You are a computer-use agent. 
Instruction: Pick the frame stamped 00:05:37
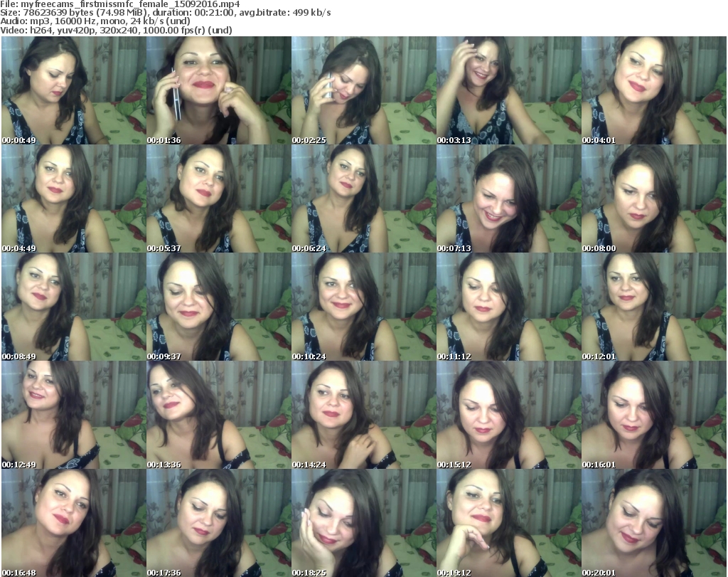click(219, 198)
